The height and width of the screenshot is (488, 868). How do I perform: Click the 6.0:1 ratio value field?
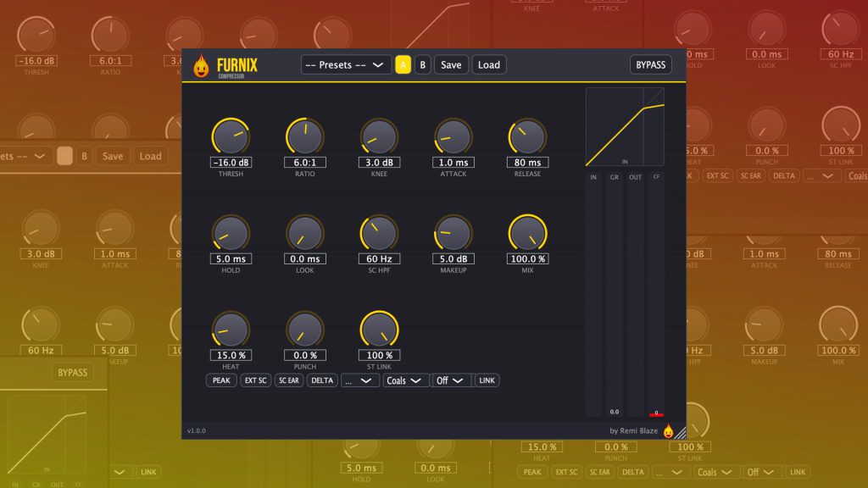(x=305, y=163)
